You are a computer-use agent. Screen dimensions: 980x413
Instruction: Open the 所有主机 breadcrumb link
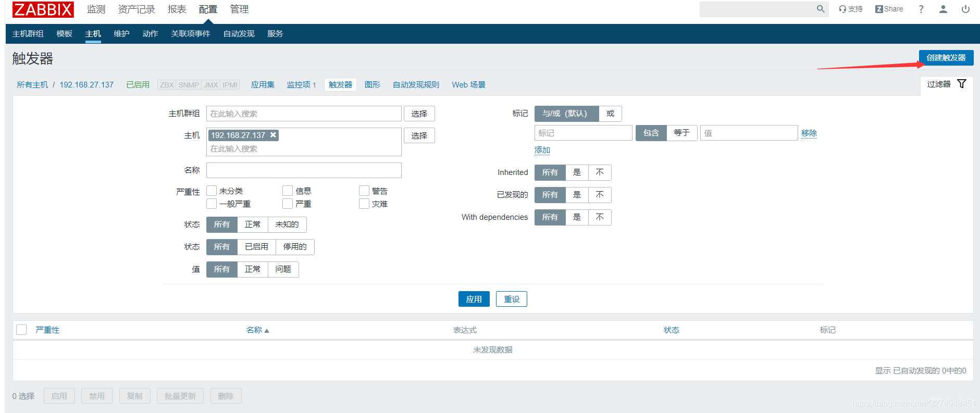click(x=32, y=85)
